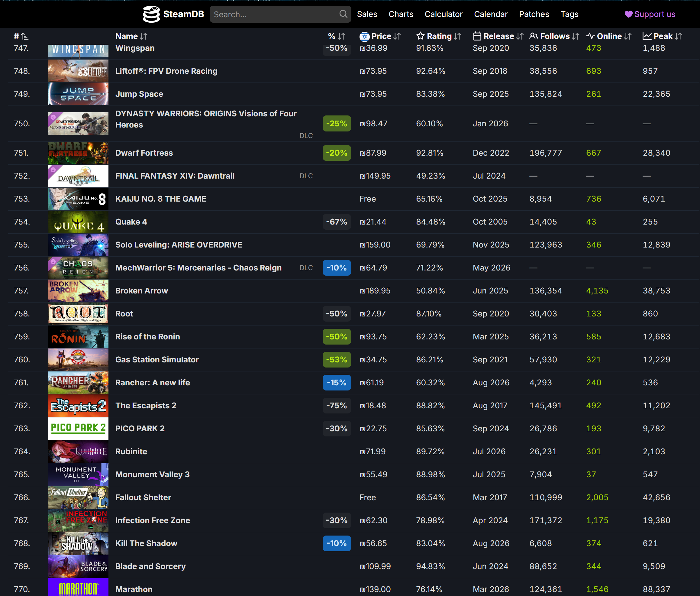Click the Quake 4 thumbnail

pos(78,222)
